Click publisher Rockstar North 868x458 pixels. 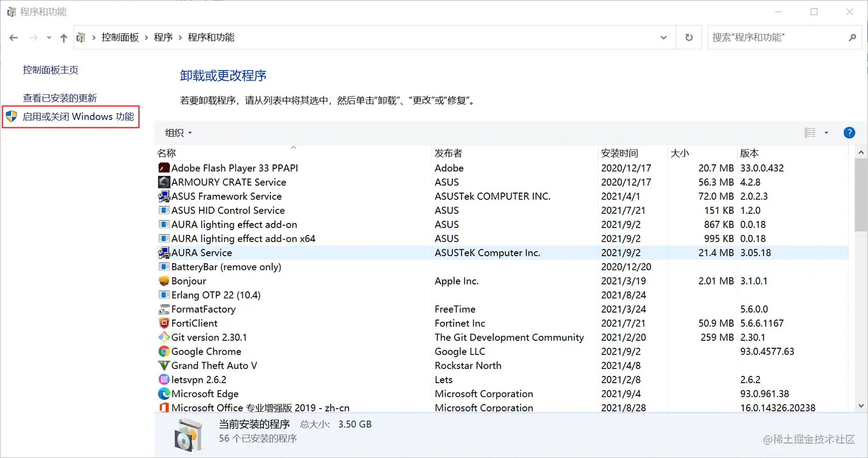[x=468, y=365]
